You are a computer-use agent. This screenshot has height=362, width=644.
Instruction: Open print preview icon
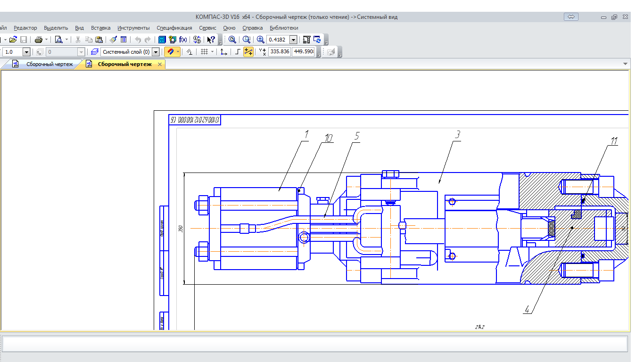pos(59,40)
